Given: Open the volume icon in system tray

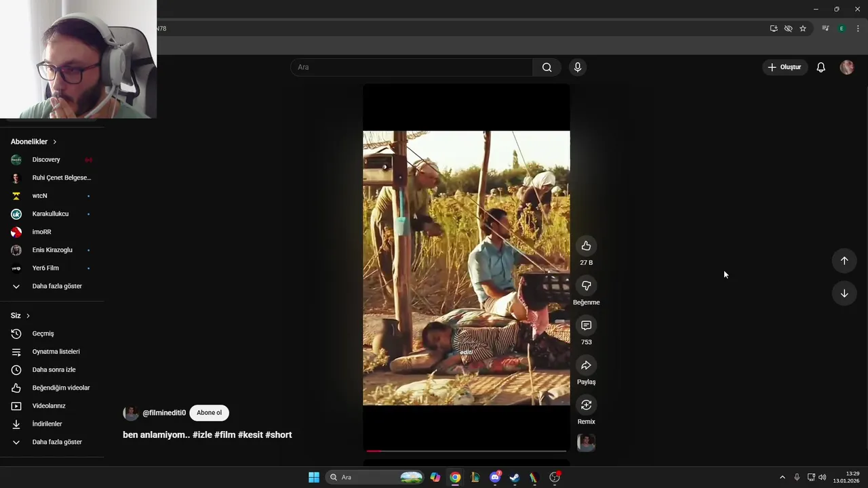Looking at the screenshot, I should click(x=823, y=477).
